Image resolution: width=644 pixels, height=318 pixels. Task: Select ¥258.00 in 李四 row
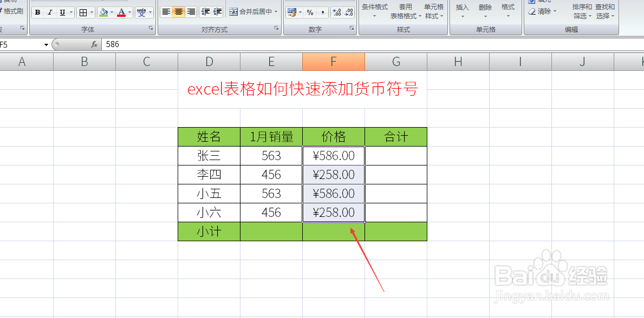tap(334, 174)
